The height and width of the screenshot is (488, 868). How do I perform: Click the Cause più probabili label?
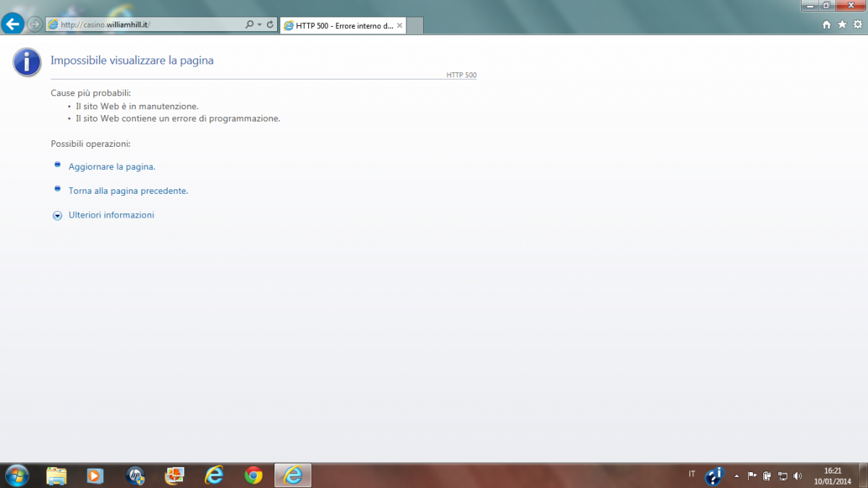(90, 93)
